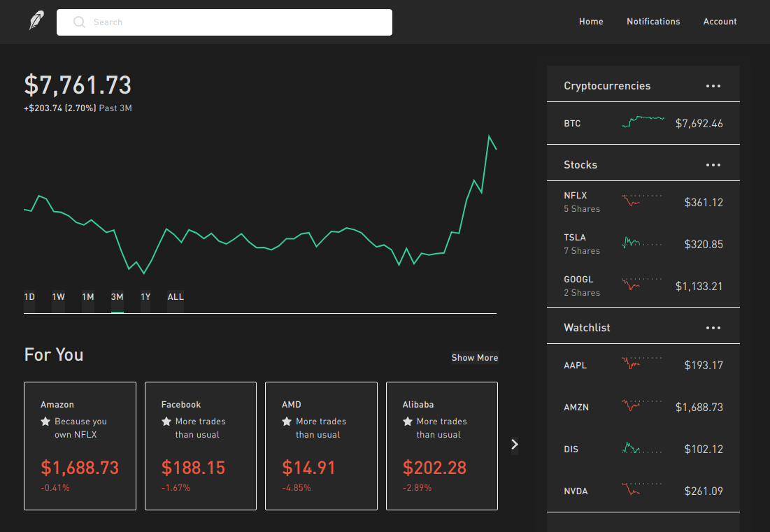Open the Cryptocurrencies options menu

713,85
